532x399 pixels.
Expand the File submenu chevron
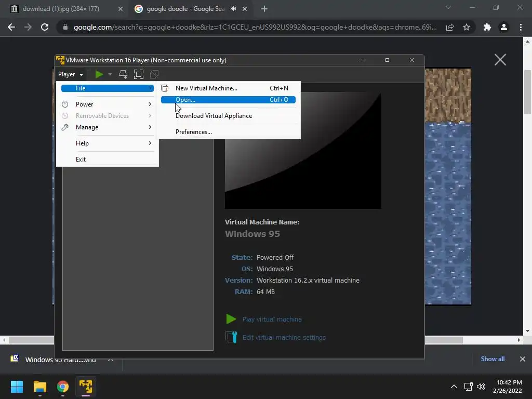pos(150,88)
